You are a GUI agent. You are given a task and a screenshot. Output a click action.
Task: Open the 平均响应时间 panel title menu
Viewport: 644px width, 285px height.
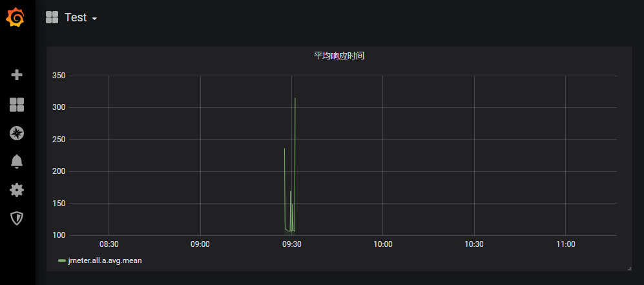point(339,56)
